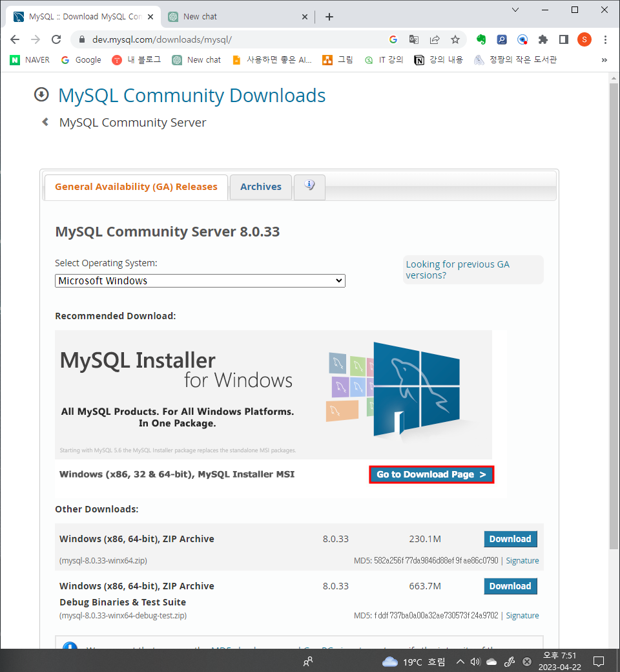
Task: Toggle the browser side panel
Action: [x=564, y=39]
